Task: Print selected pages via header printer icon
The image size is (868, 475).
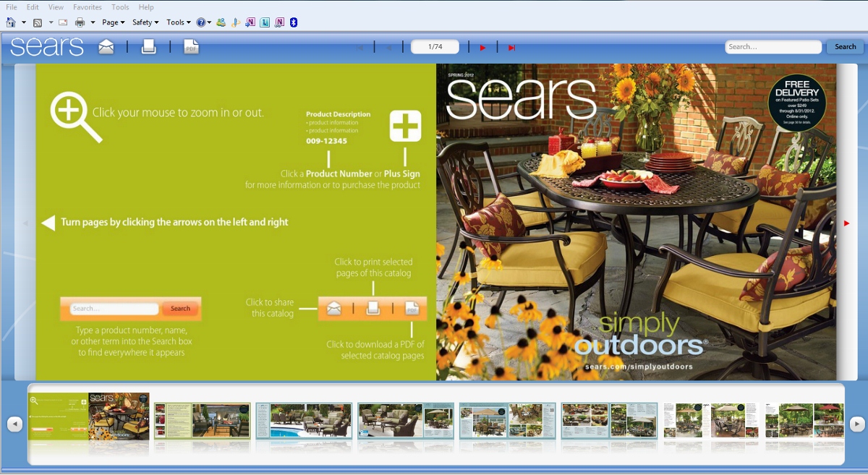Action: tap(149, 47)
